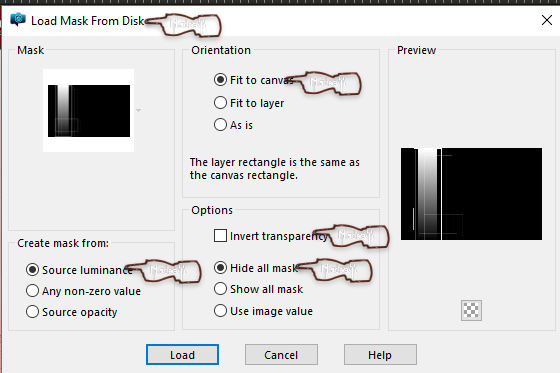Screen dimensions: 560x373
Task: Click the Load Mask From Disk title
Action: [88, 21]
